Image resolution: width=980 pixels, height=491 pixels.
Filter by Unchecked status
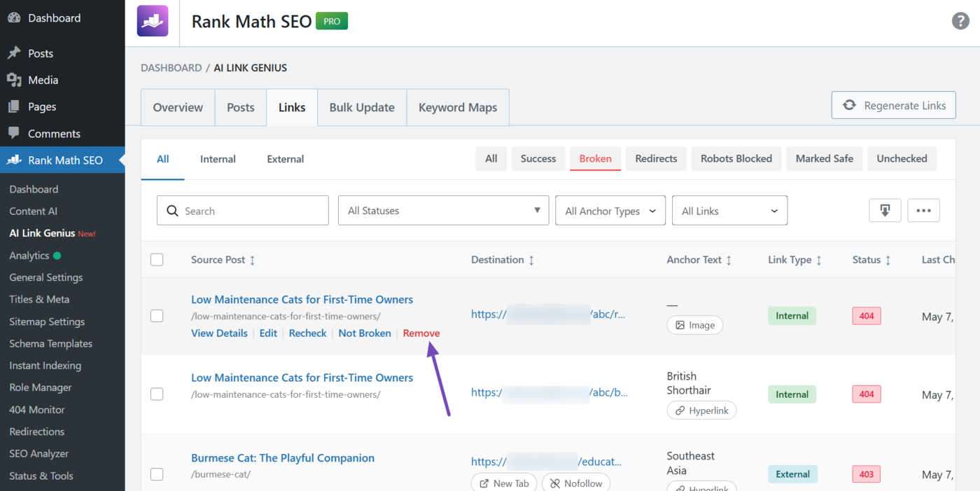pyautogui.click(x=902, y=159)
